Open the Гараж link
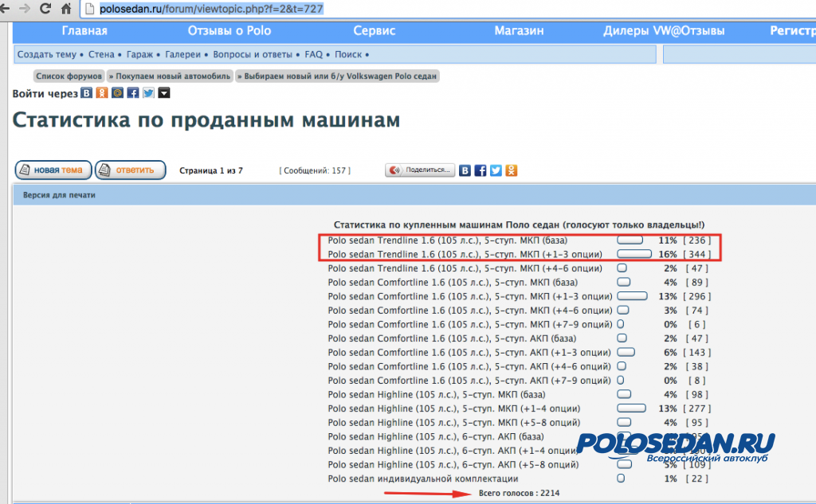Viewport: 816px width, 504px height. 139,54
